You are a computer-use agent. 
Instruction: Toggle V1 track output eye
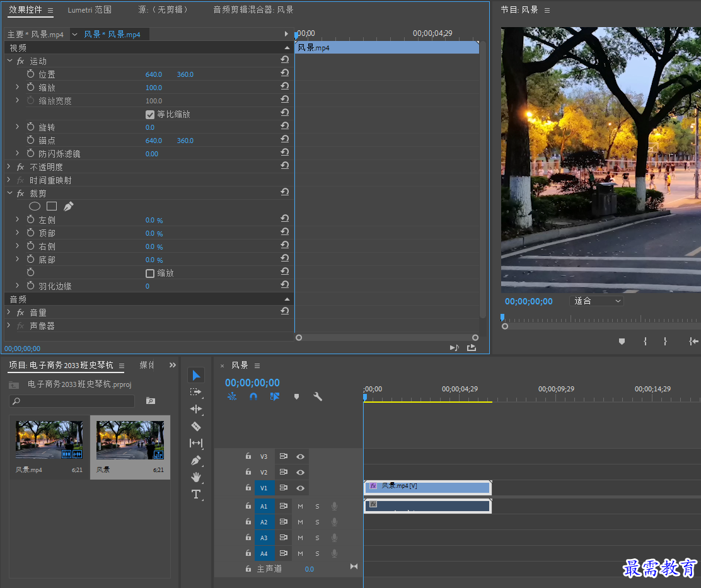(x=301, y=488)
